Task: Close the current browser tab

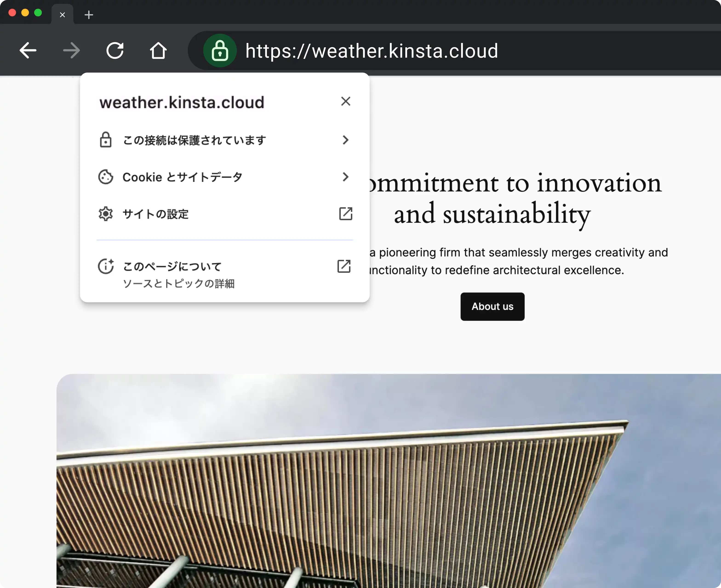Action: click(62, 15)
